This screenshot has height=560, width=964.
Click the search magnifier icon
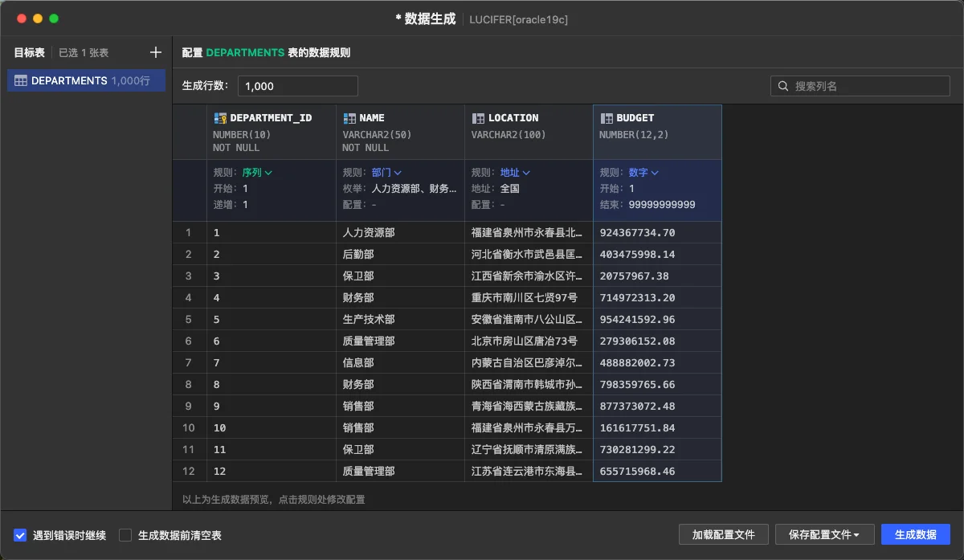[784, 86]
